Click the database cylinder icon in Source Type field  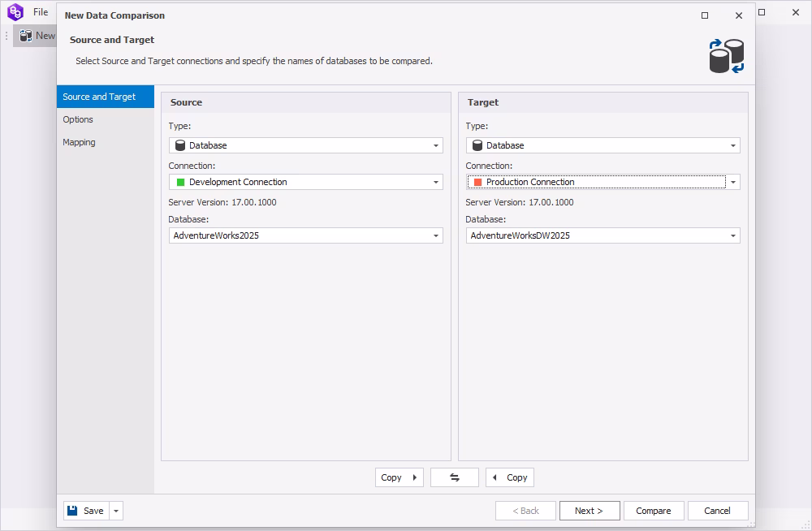coord(180,145)
